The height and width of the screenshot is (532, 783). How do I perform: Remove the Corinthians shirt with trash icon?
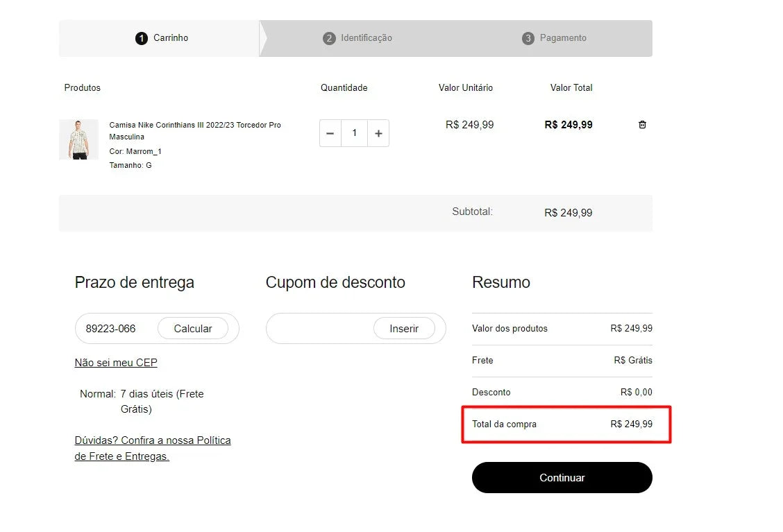coord(642,125)
